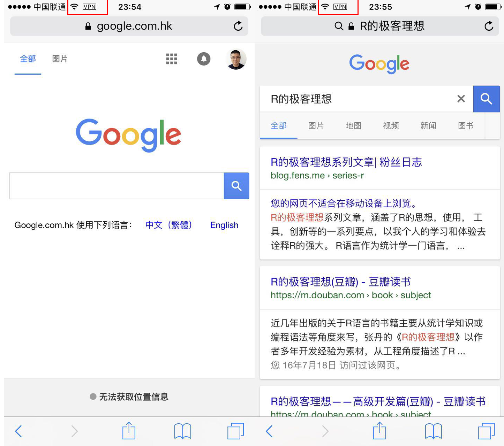Tap Wi-Fi icon in right status bar
This screenshot has height=446, width=504.
[325, 7]
